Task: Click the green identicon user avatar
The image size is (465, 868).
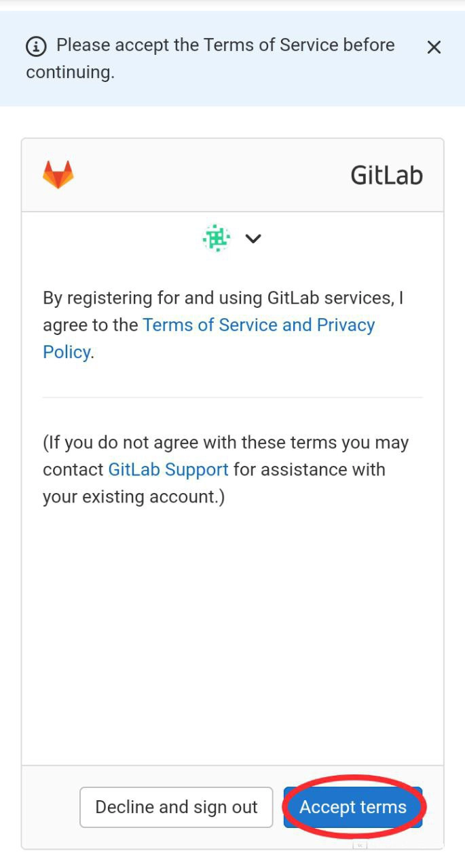Action: (x=217, y=238)
